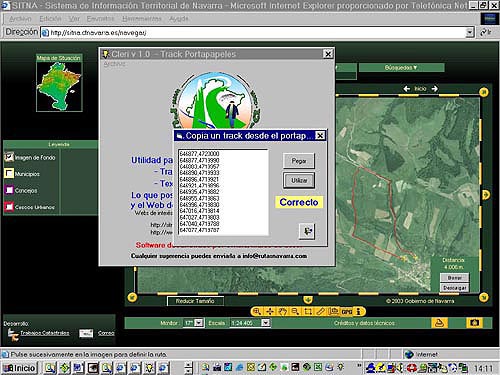This screenshot has width=500, height=375.
Task: Select the pencil route drawing tool
Action: 320,311
